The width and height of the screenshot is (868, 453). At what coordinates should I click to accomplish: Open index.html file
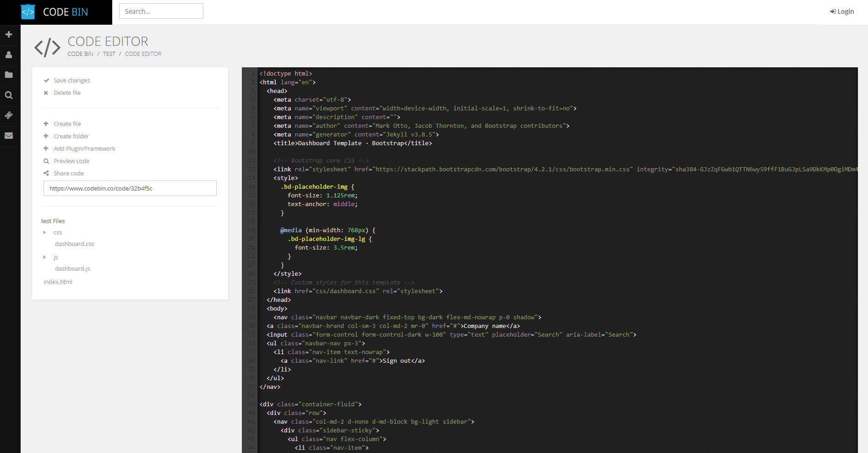coord(58,282)
